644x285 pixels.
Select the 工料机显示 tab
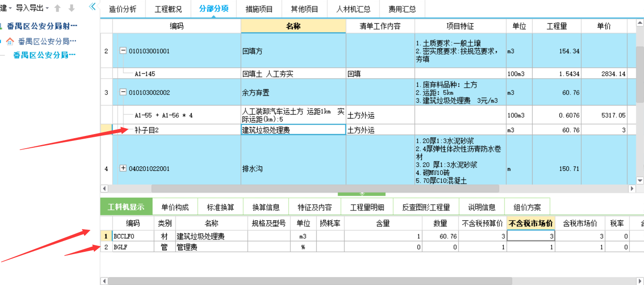(126, 207)
